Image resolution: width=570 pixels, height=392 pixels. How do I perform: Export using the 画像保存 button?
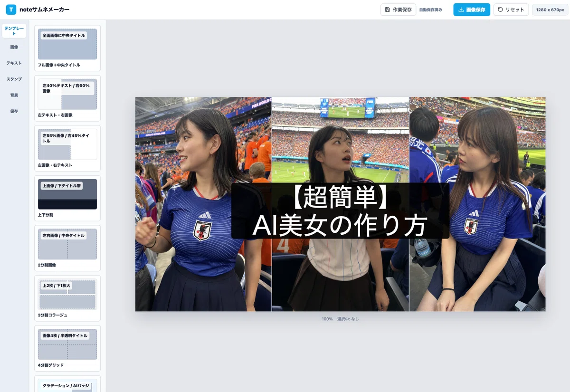472,10
